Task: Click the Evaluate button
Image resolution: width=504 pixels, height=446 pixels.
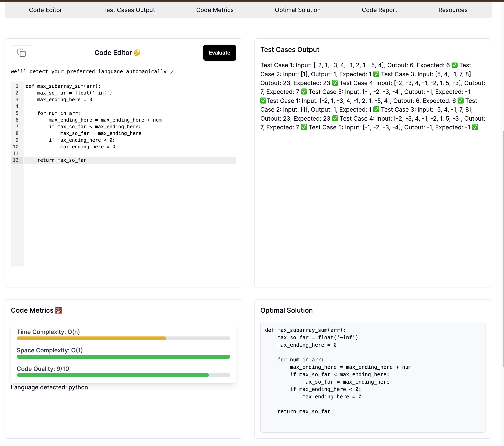Action: 219,52
